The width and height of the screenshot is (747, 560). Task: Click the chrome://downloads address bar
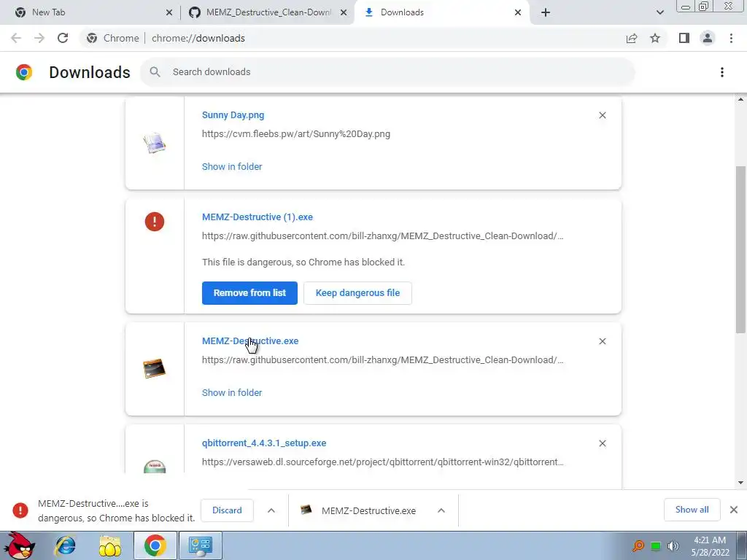point(352,38)
